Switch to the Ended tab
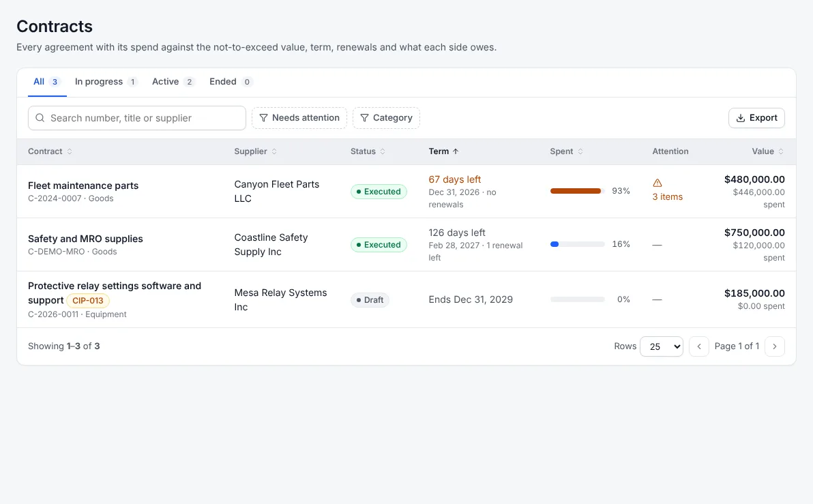The width and height of the screenshot is (813, 504). [x=231, y=82]
